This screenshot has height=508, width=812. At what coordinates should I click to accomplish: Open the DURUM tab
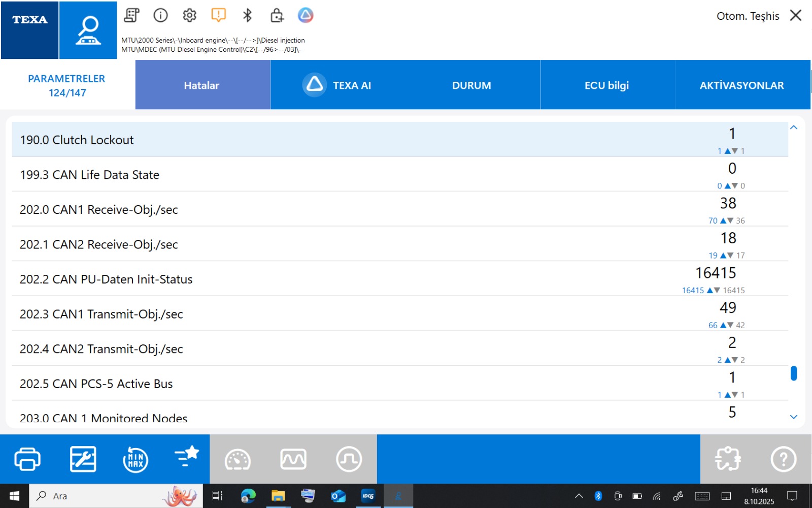click(471, 85)
